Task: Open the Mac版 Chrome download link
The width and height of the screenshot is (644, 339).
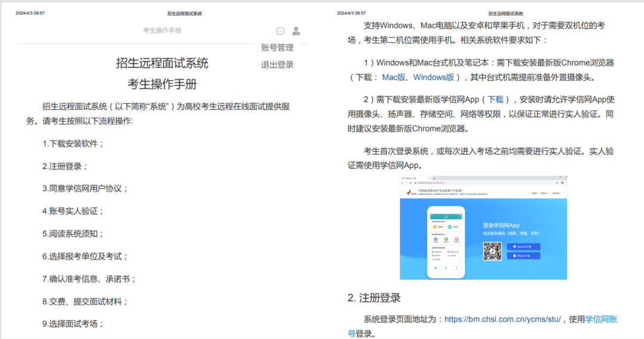Action: point(394,77)
